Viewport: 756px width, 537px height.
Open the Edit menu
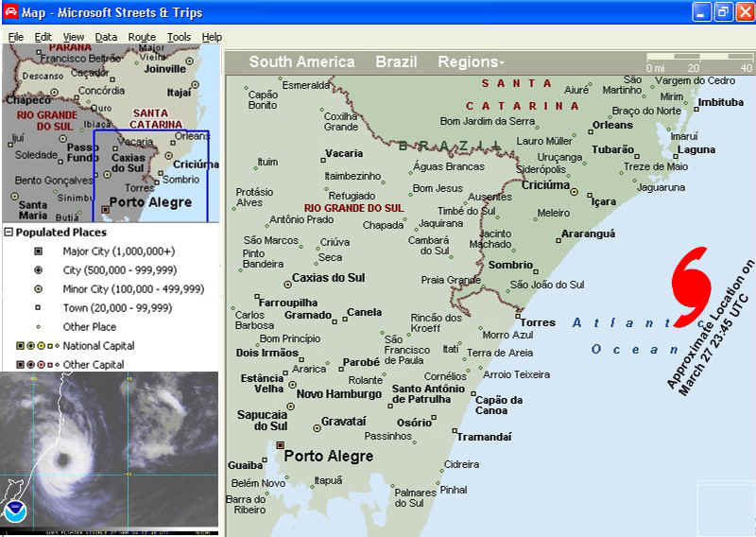43,37
